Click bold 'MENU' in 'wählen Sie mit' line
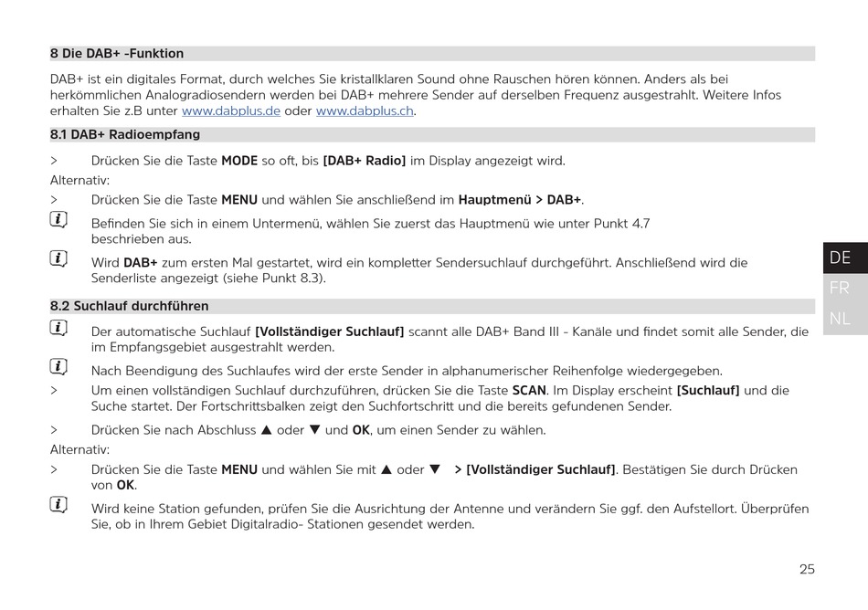 tap(239, 469)
